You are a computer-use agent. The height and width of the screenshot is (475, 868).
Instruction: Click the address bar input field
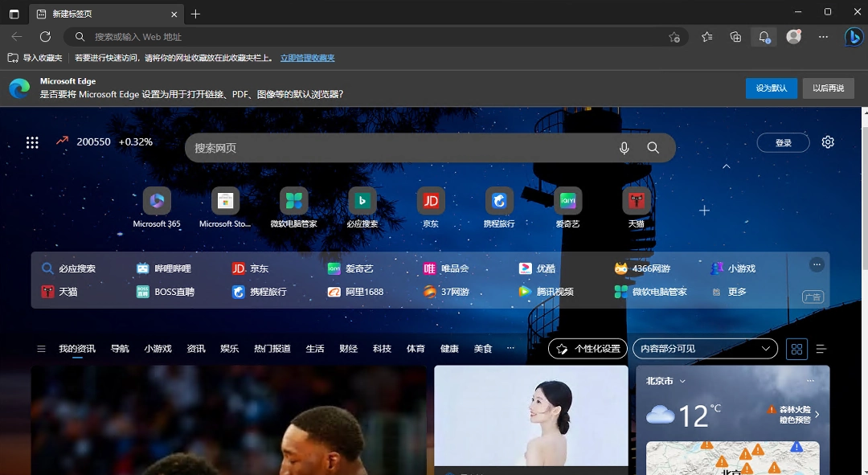tap(376, 37)
